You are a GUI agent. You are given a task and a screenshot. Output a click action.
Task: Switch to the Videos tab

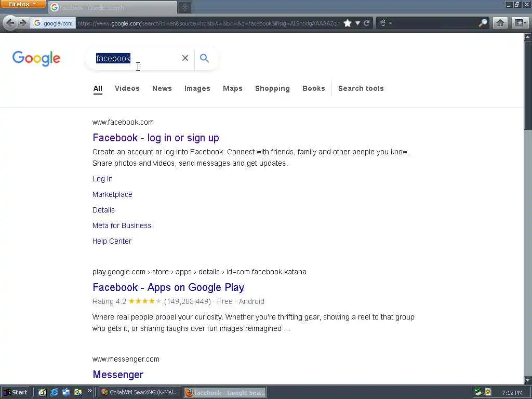[x=127, y=88]
